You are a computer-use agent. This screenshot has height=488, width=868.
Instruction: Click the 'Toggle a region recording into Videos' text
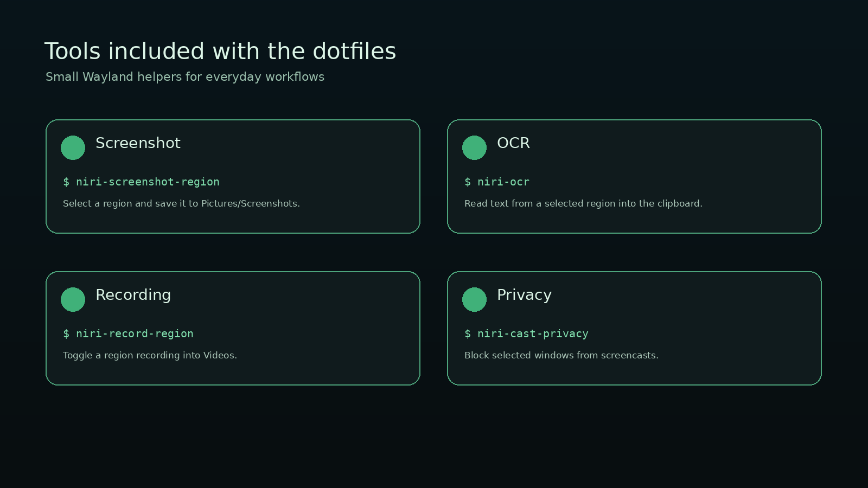coord(150,355)
